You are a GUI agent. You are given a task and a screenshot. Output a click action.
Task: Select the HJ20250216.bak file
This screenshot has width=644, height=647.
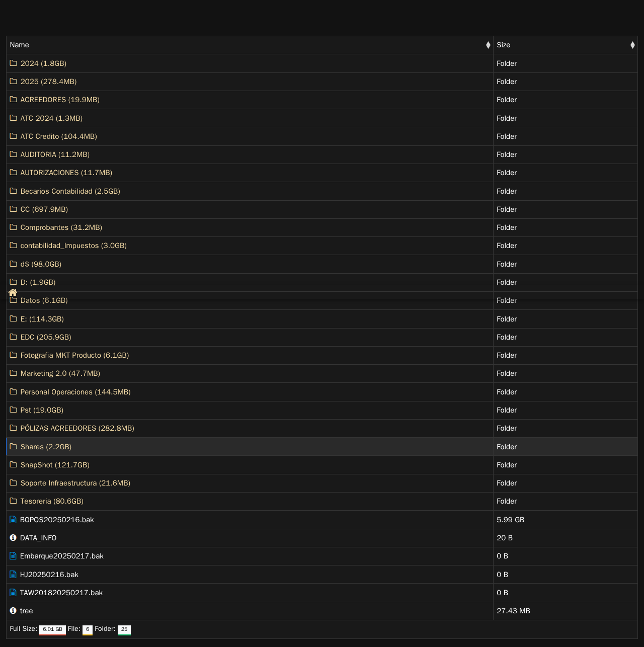(49, 575)
